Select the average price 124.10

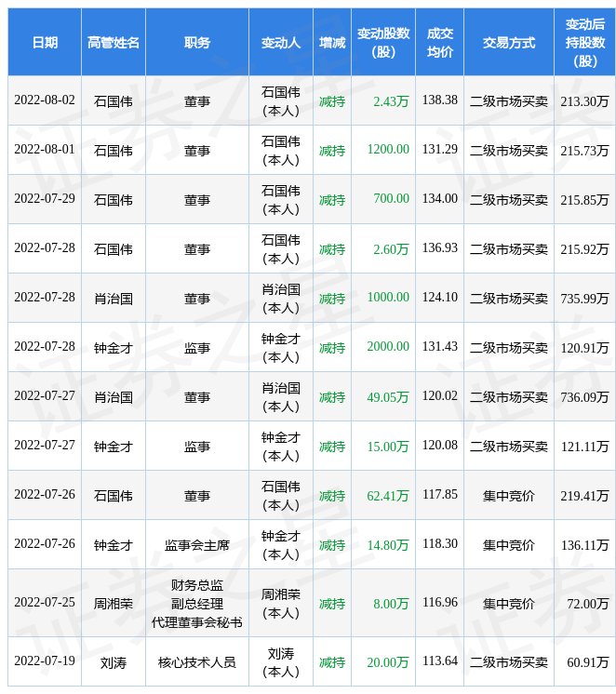point(440,297)
